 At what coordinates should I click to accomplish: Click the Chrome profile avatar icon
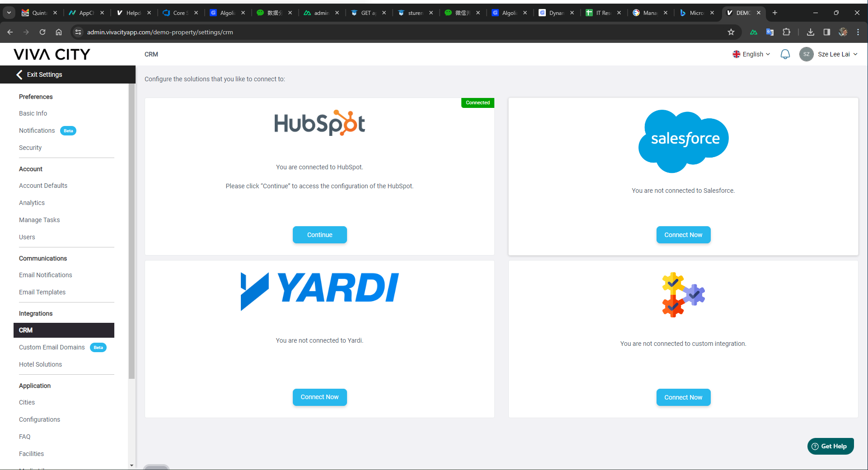[x=843, y=32]
